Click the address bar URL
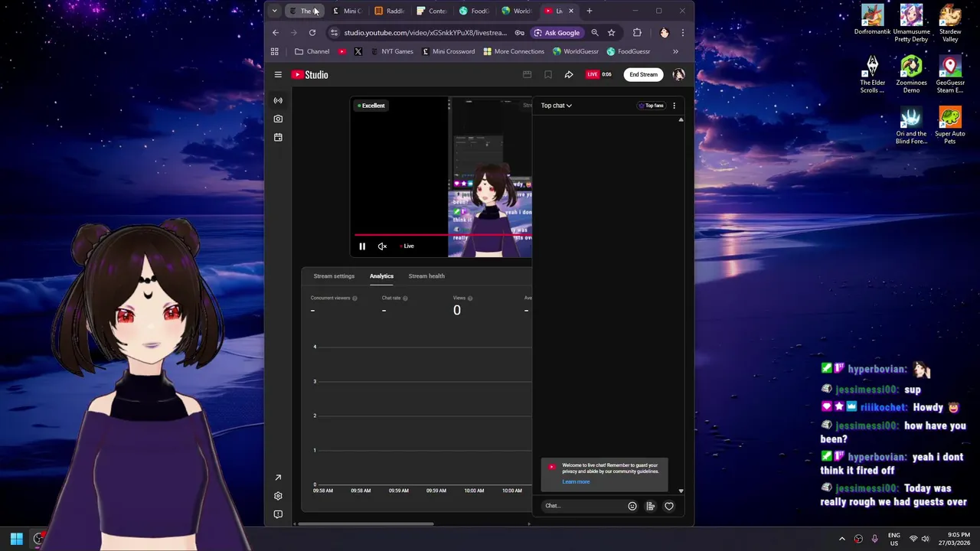This screenshot has width=980, height=551. 425,33
